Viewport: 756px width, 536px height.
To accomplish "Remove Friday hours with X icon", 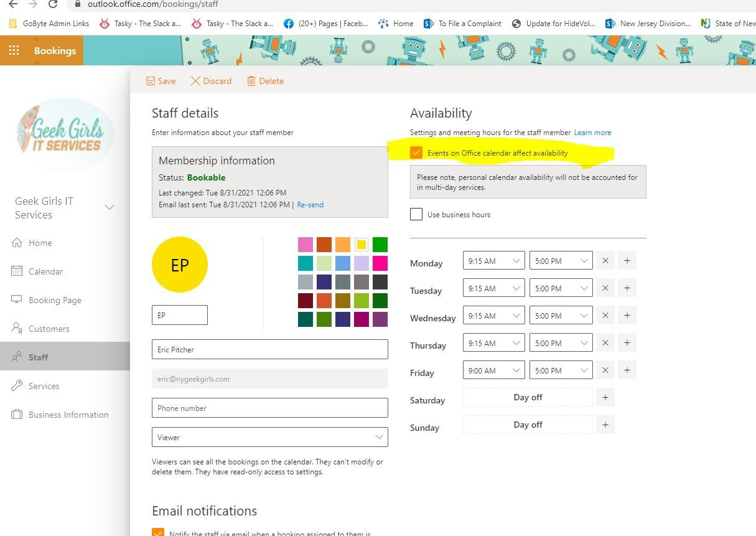I will [605, 370].
